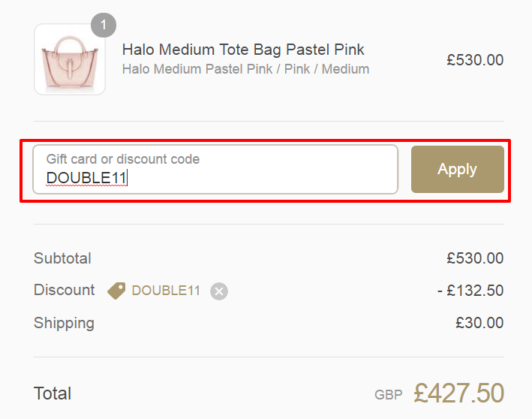The height and width of the screenshot is (419, 532).
Task: Click the discount amount - £132.50
Action: tap(470, 291)
